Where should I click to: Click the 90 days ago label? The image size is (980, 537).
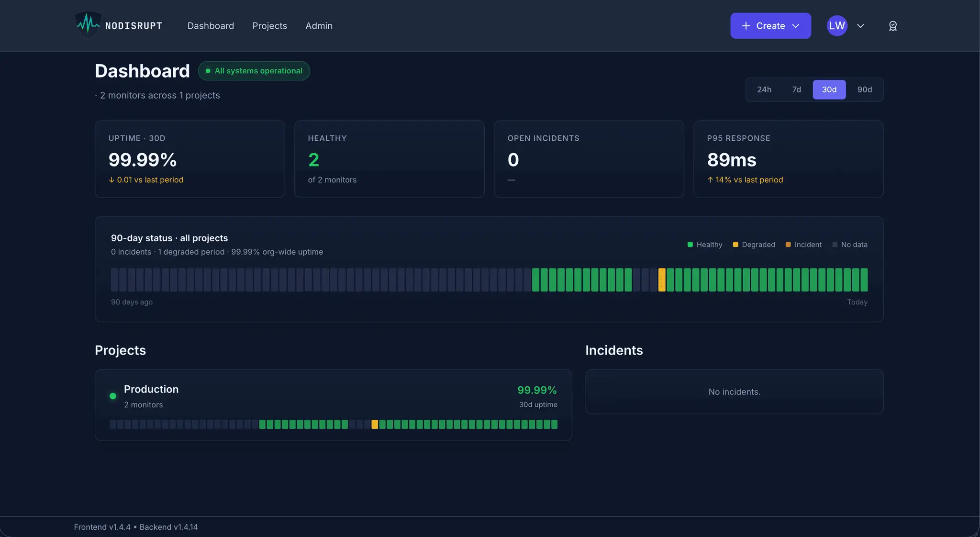click(x=132, y=302)
